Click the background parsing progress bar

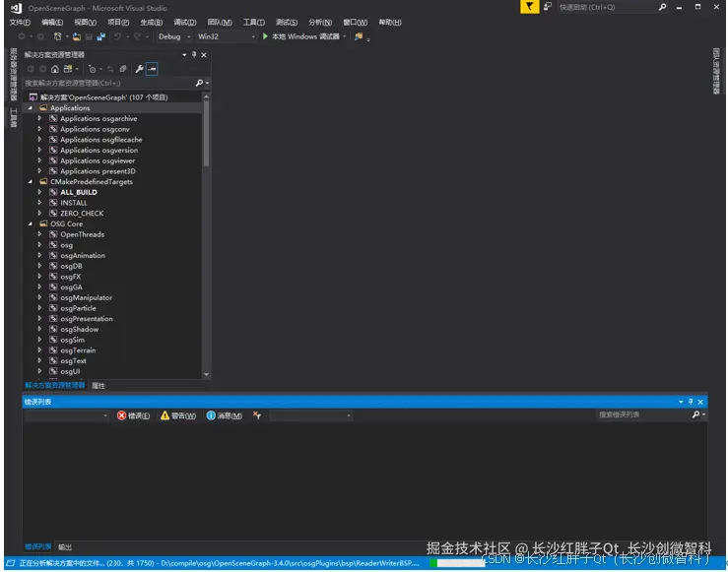(457, 563)
